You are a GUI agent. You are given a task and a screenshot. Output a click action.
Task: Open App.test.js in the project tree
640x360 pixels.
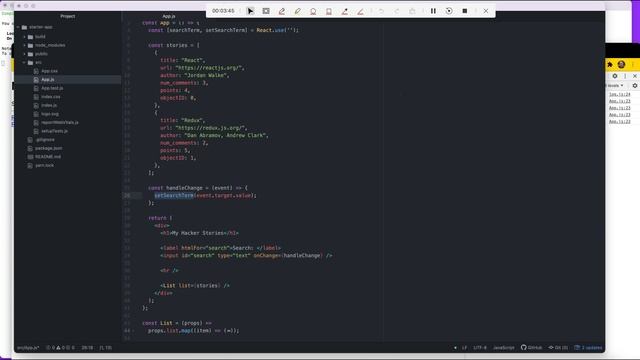(x=52, y=88)
